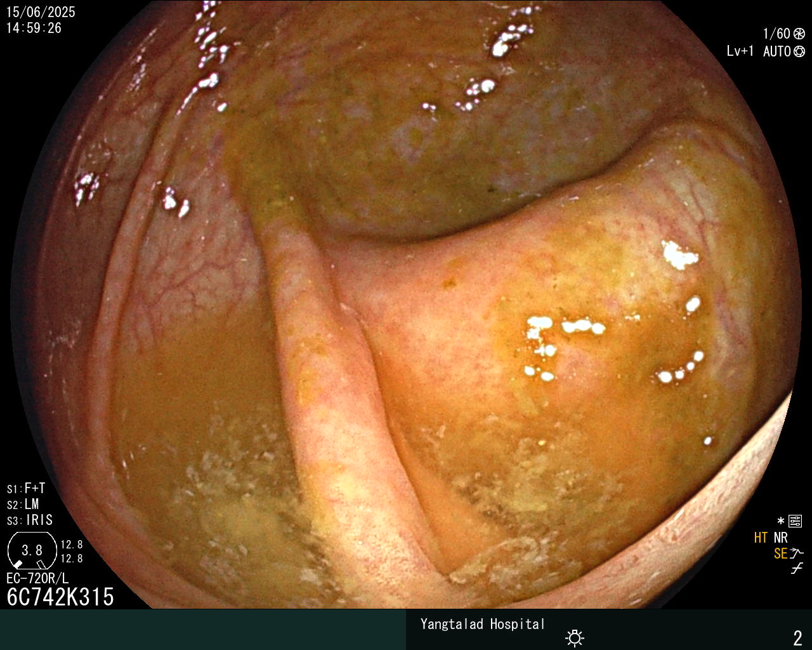Click the curve icon beside SE

tap(797, 554)
